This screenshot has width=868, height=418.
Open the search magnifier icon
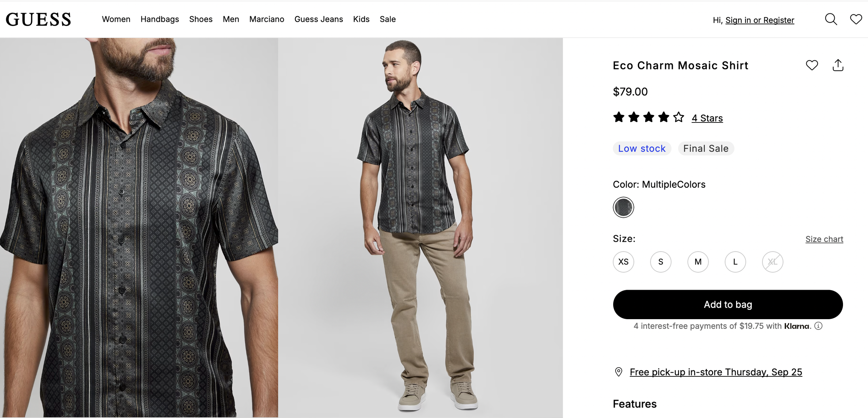(x=831, y=19)
